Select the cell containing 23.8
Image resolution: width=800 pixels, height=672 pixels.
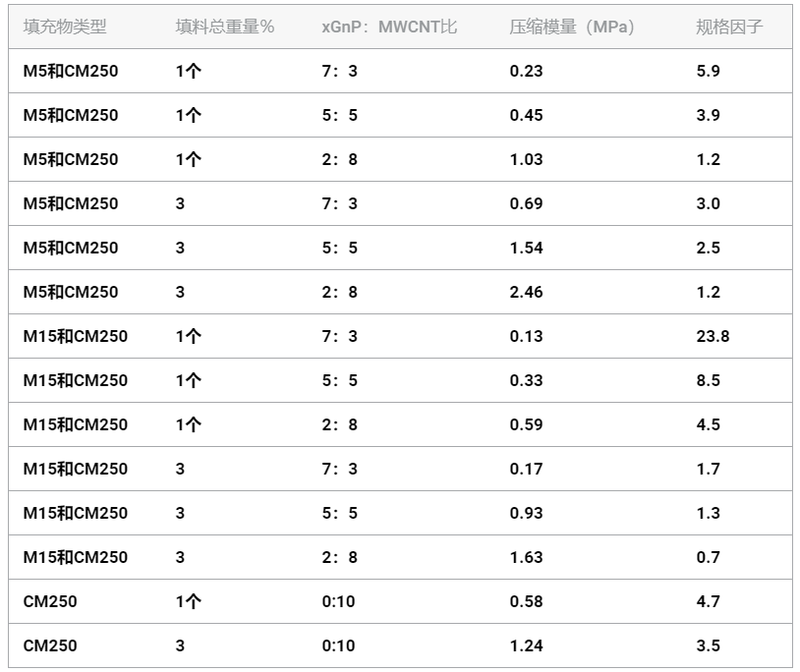[713, 336]
